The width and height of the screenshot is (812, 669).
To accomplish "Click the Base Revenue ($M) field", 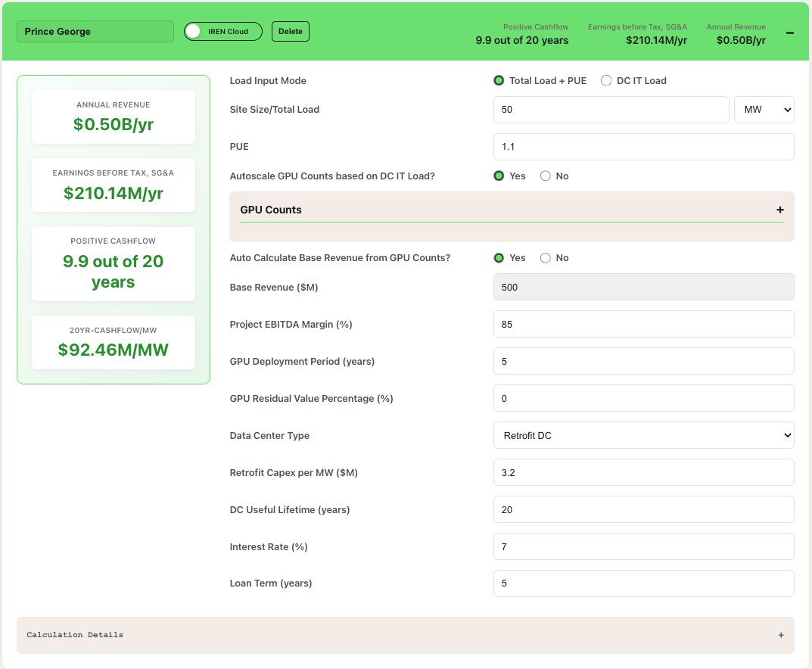I will [x=644, y=288].
